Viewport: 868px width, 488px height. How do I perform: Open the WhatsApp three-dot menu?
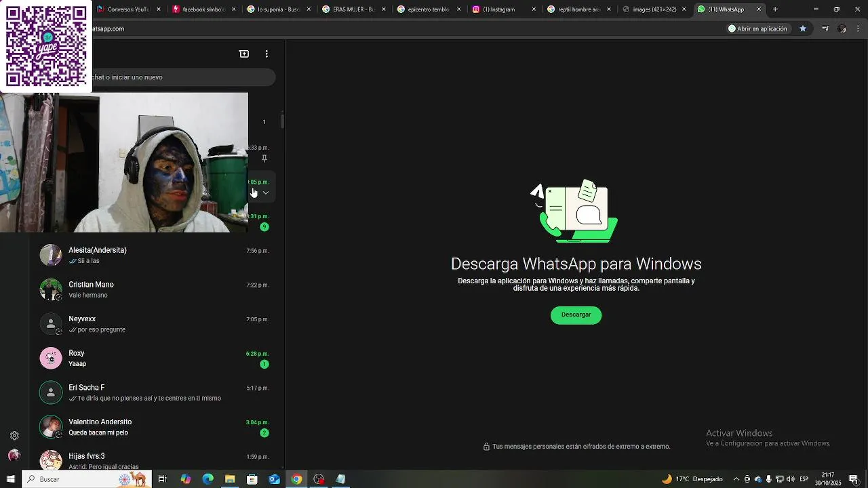pyautogui.click(x=267, y=54)
